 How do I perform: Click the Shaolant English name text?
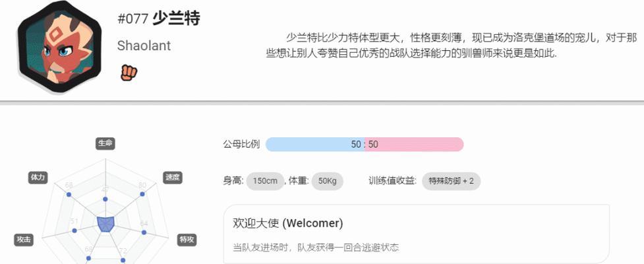click(144, 46)
